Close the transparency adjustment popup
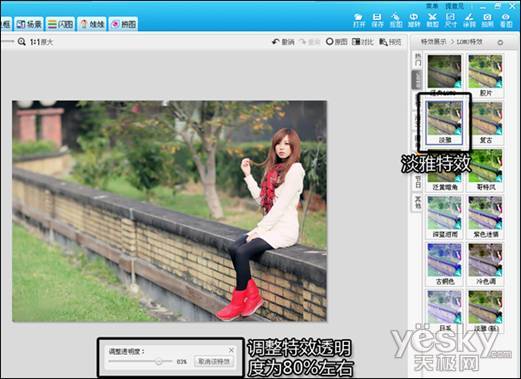Viewport: 521px width, 379px height. pyautogui.click(x=231, y=350)
